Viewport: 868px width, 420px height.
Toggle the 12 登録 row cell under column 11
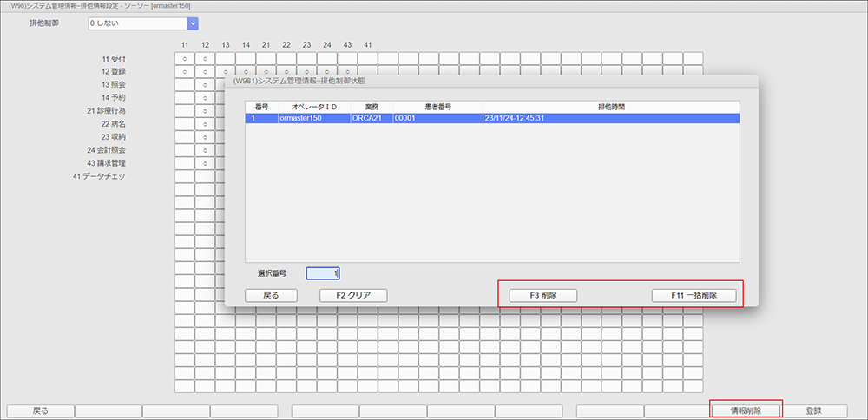184,72
